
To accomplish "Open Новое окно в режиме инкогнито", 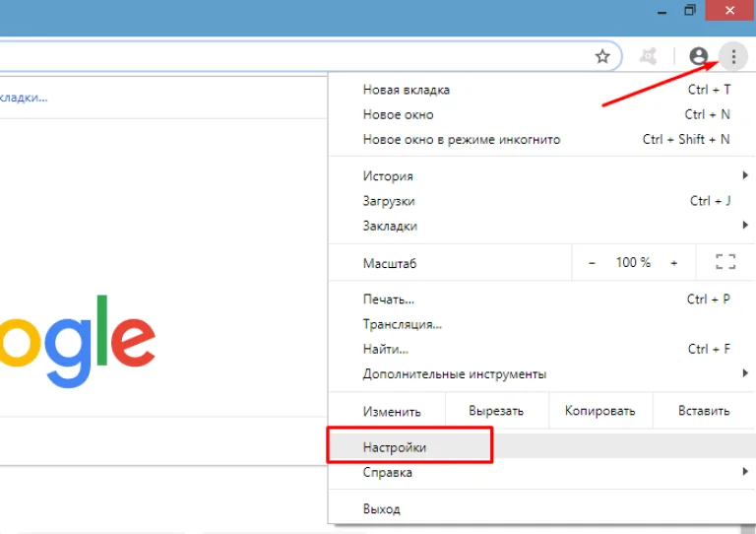I will pyautogui.click(x=541, y=139).
